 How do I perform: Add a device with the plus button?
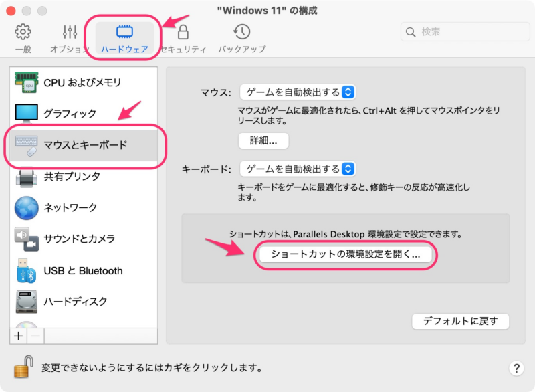(19, 336)
